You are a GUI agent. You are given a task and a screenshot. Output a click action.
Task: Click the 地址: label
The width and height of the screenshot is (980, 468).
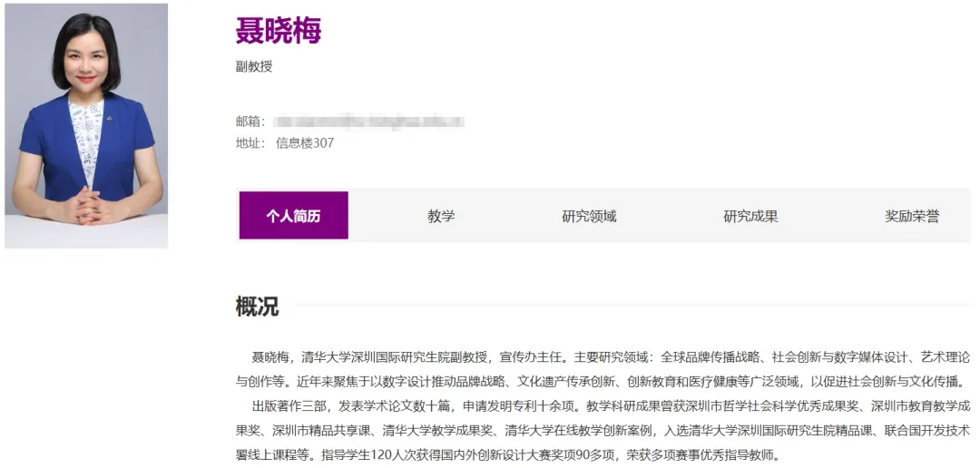[x=250, y=143]
